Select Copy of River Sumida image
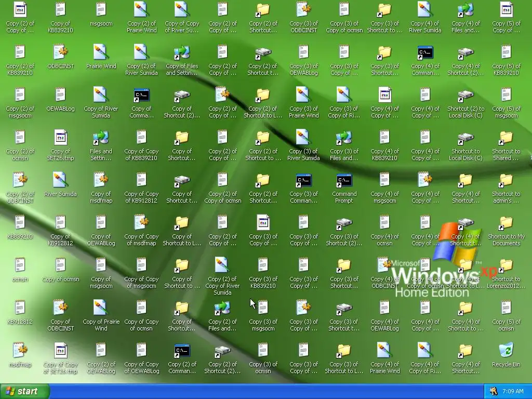 101,95
